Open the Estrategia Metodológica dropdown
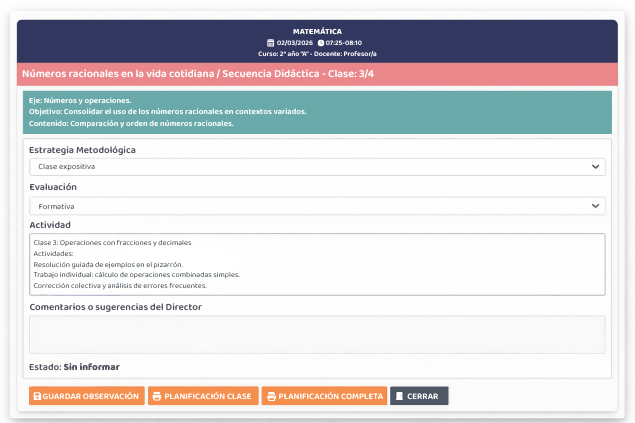The height and width of the screenshot is (423, 635). tap(316, 167)
